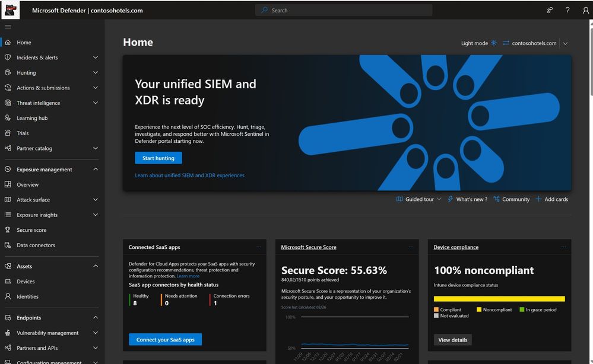Viewport: 593px width, 364px height.
Task: Click the Trials gift icon
Action: click(x=8, y=133)
